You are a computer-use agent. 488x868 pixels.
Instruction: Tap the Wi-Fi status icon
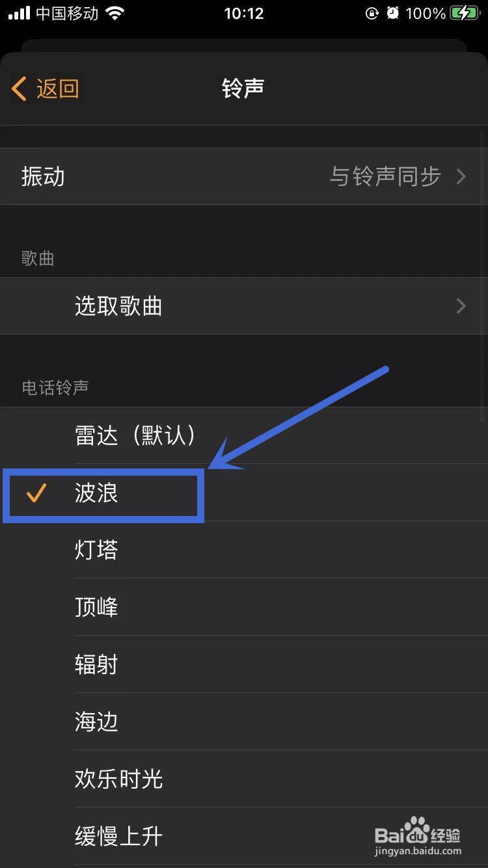(x=115, y=13)
